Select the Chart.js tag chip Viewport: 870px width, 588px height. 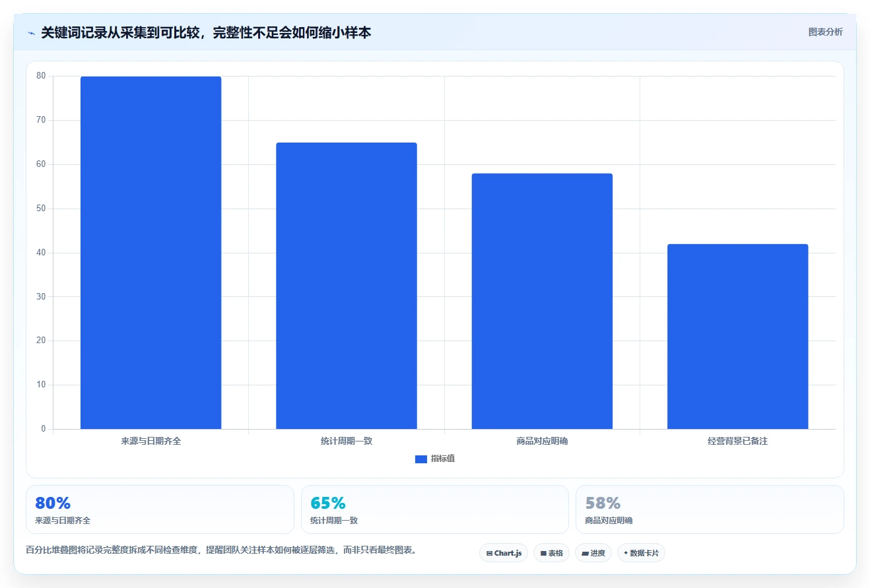point(504,553)
